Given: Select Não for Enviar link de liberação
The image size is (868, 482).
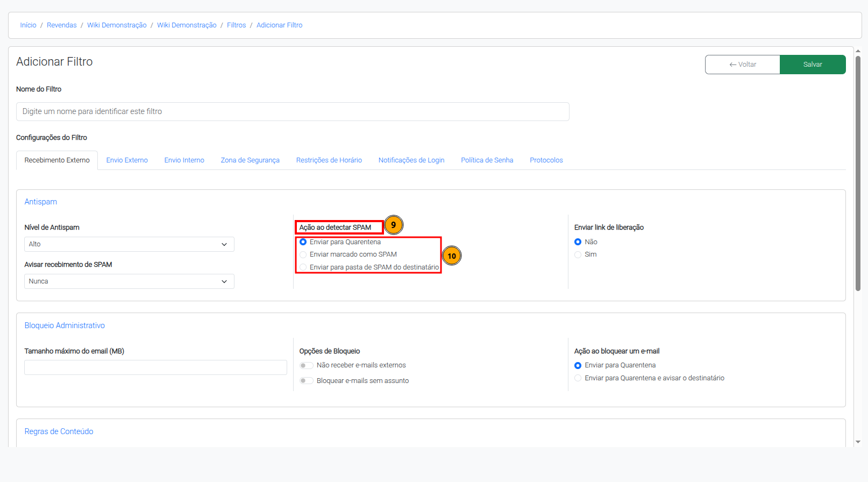Looking at the screenshot, I should pos(578,242).
